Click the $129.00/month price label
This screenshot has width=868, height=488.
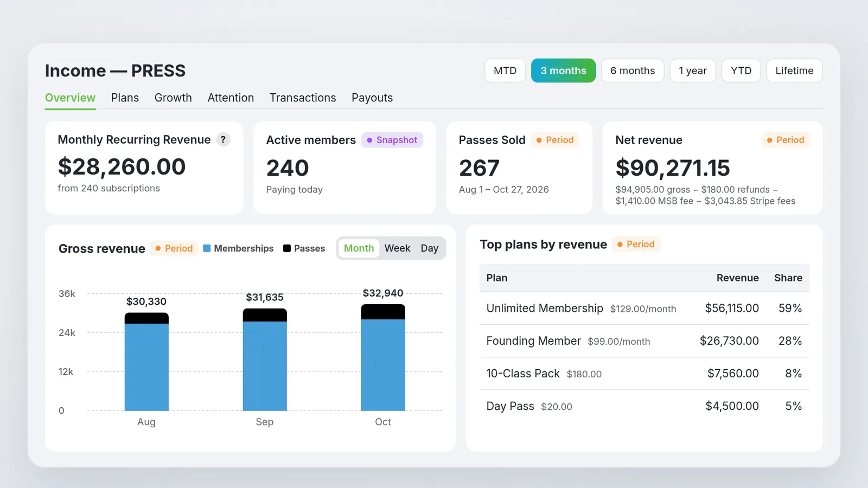[x=643, y=309]
